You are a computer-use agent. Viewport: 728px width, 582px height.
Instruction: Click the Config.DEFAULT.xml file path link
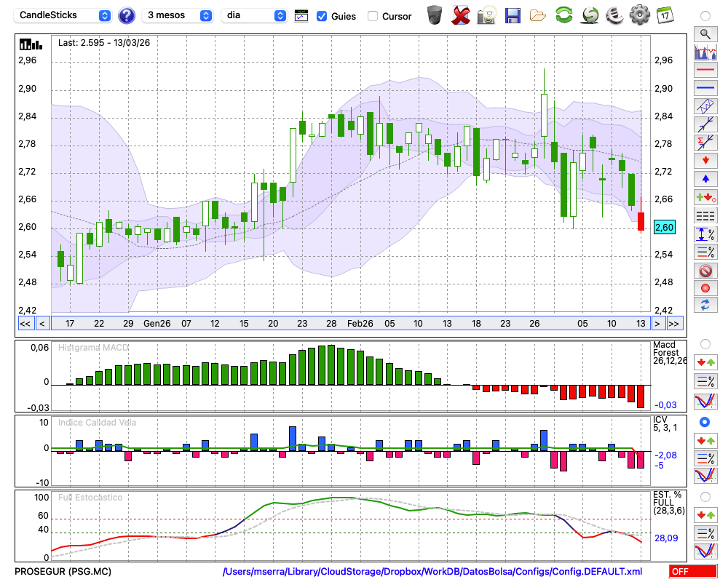432,571
